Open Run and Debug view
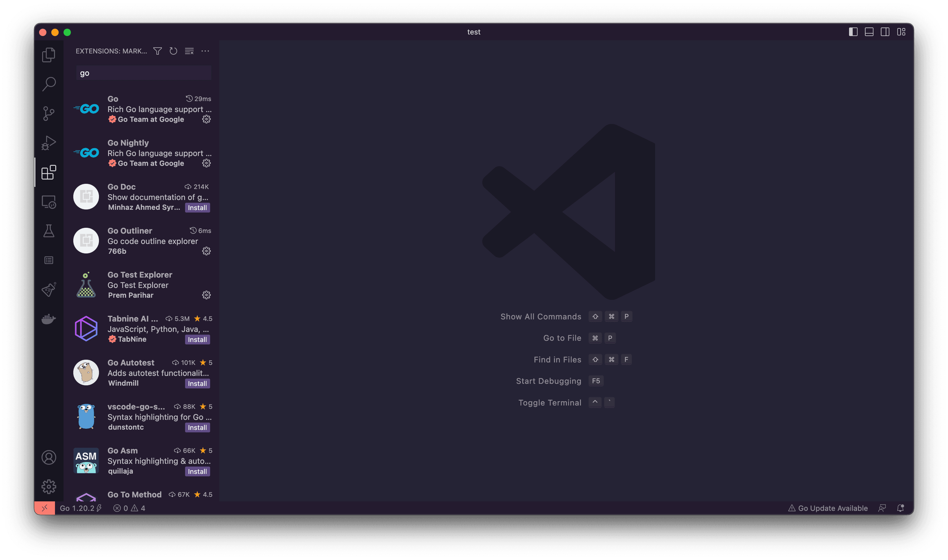The width and height of the screenshot is (948, 560). click(49, 143)
